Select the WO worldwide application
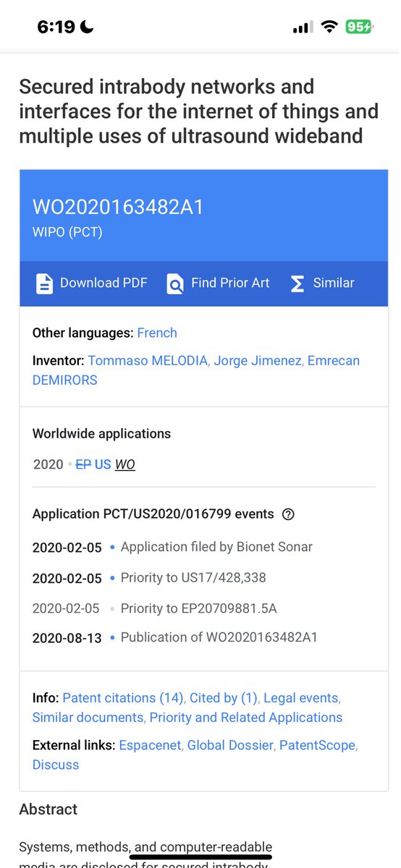This screenshot has width=401, height=868. pos(125,464)
